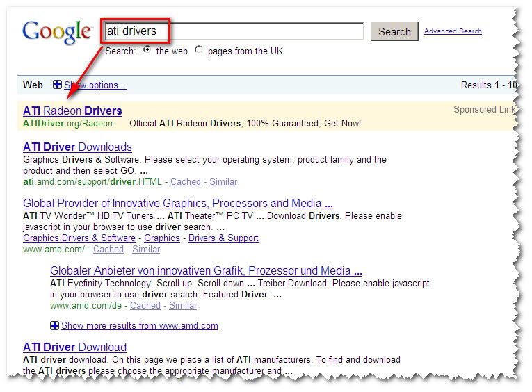Open sponsored ATI Radeon Drivers link
The height and width of the screenshot is (392, 532).
[72, 111]
